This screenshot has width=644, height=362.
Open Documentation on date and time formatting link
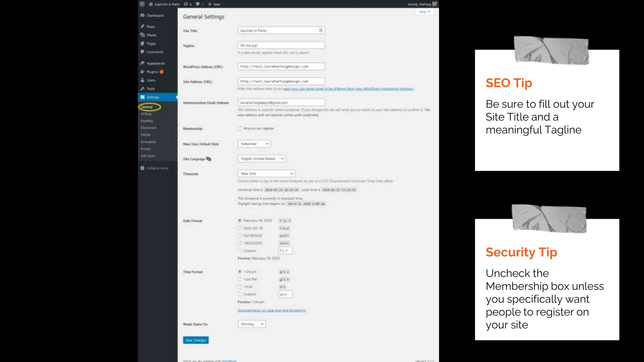point(272,310)
